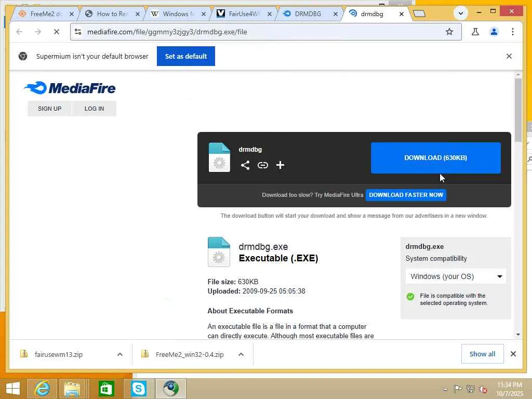
Task: Open the System compatibility OS dropdown
Action: 456,276
